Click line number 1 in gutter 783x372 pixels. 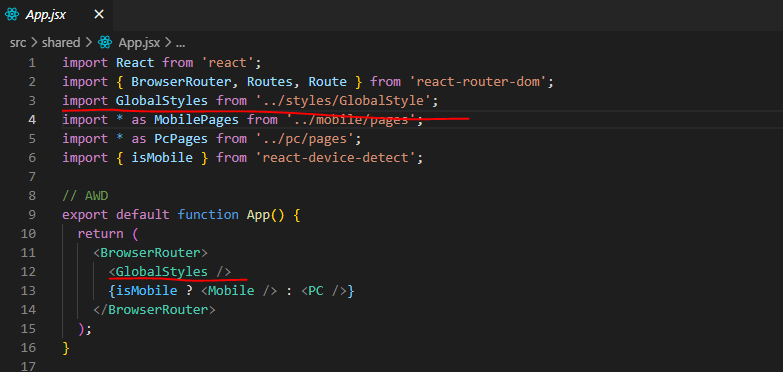click(x=32, y=63)
